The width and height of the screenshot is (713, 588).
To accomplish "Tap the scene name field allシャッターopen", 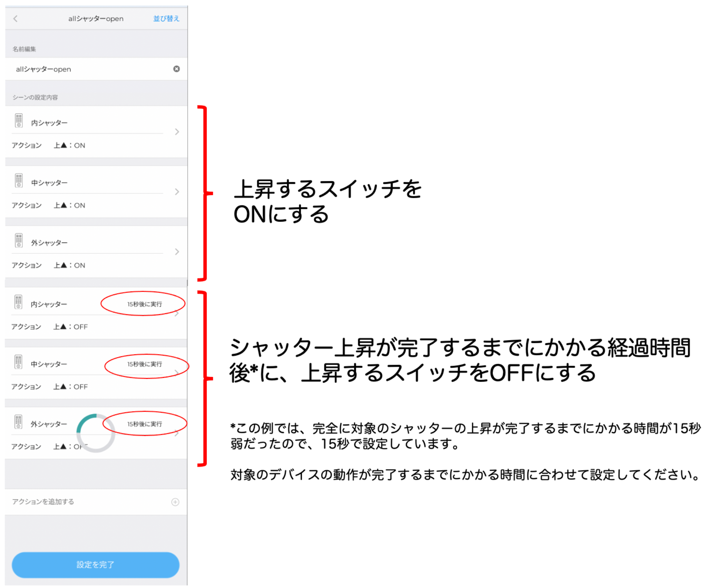I will (43, 69).
